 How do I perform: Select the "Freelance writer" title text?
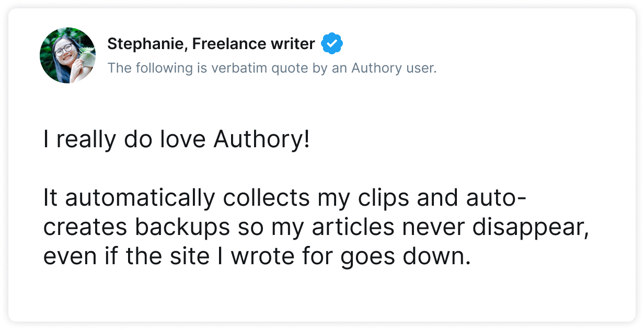coord(254,44)
